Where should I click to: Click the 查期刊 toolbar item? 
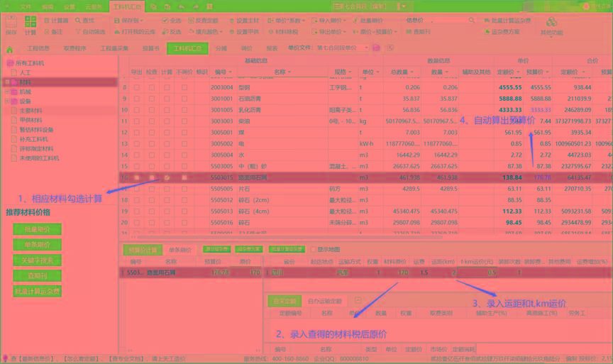tap(419, 32)
